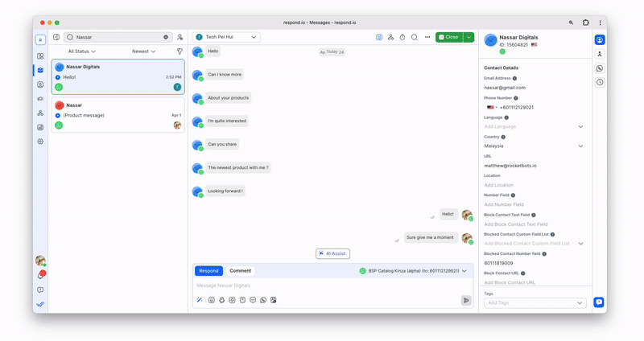Open the Contacts module in left sidebar

tap(40, 84)
